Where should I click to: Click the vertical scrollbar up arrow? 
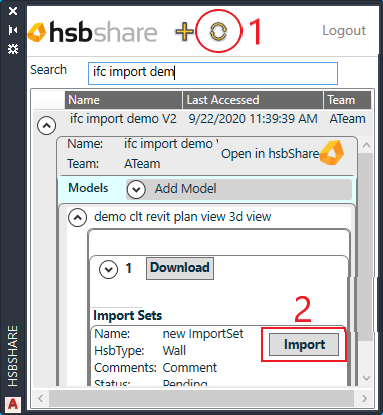coord(366,145)
